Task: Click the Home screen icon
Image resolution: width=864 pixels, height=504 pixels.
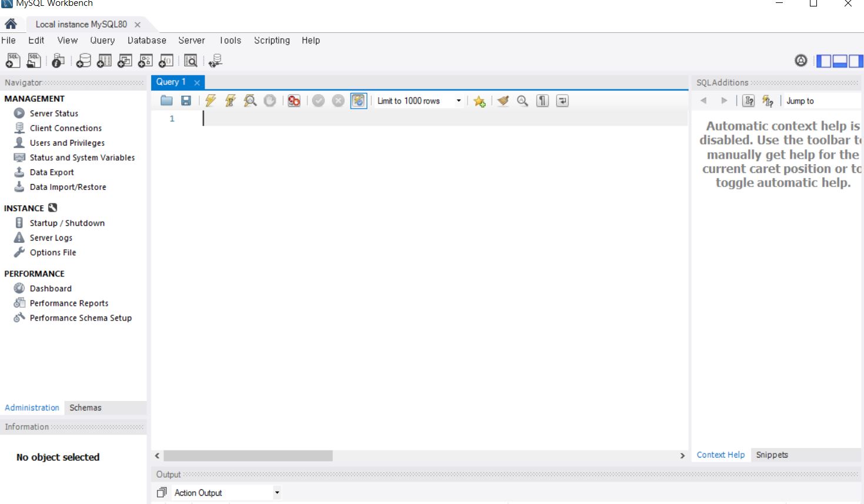Action: (11, 24)
